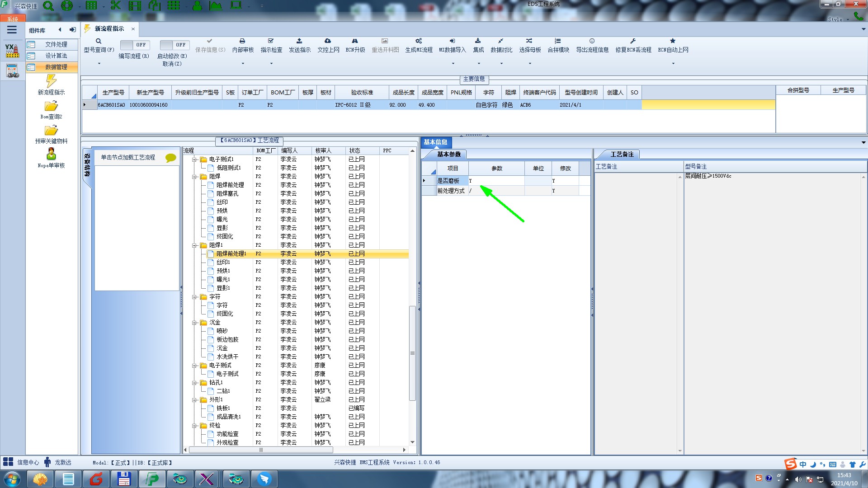Select the 丝印1 process tree item

coord(223,262)
